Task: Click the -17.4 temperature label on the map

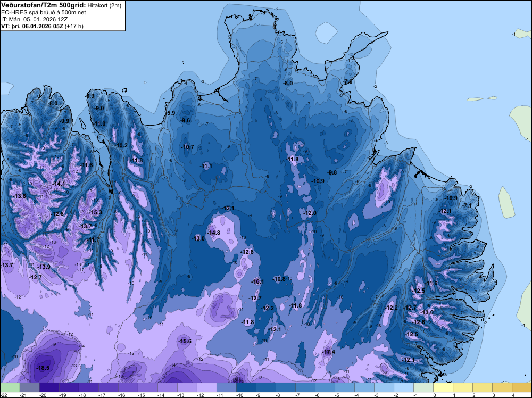Action: (328, 352)
